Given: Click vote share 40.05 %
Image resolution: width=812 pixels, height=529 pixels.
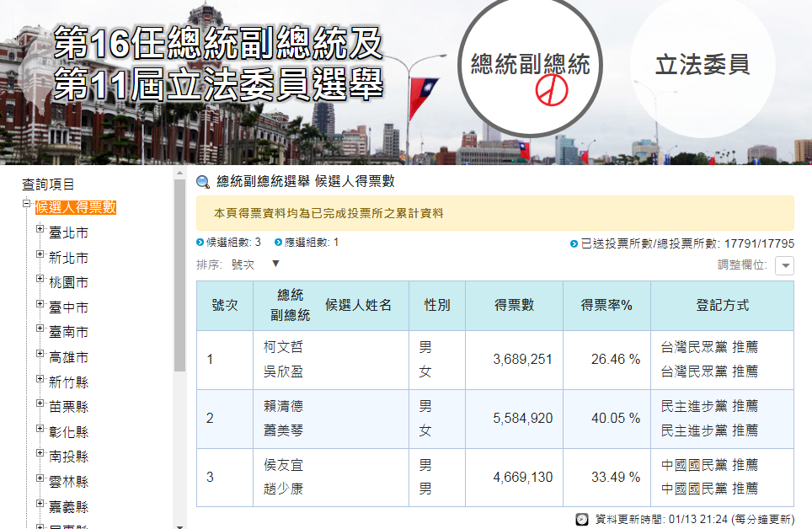Looking at the screenshot, I should click(x=616, y=418).
